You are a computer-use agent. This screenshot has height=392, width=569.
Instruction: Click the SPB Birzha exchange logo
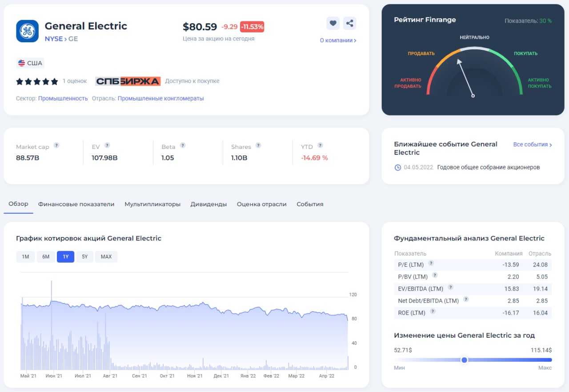coord(128,81)
